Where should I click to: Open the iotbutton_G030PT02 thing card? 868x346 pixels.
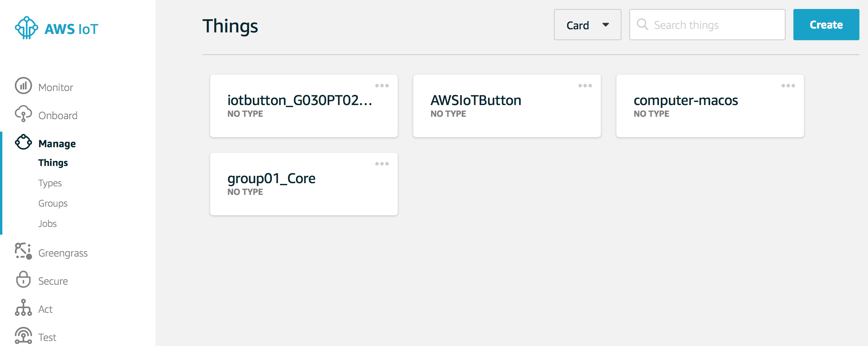[x=304, y=106]
